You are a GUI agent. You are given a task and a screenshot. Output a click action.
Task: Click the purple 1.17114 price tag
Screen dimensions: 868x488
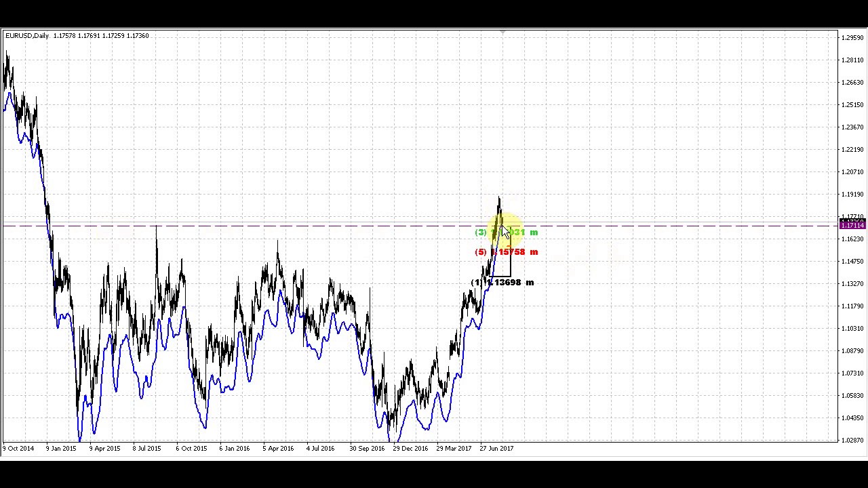pos(853,225)
